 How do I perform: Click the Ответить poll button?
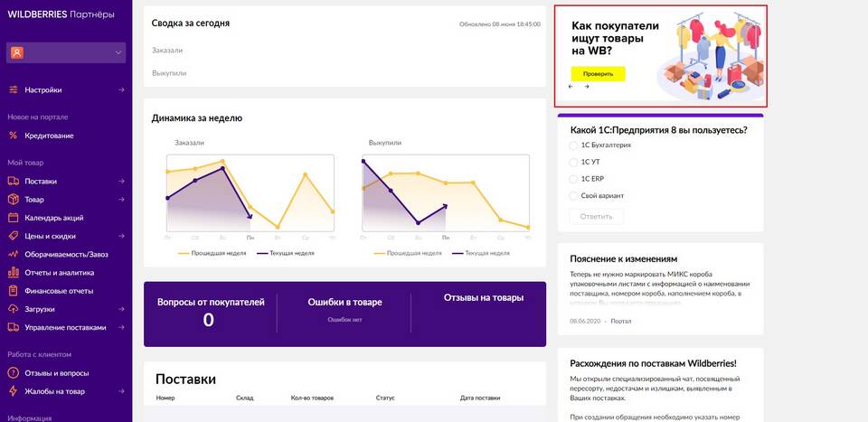(596, 217)
